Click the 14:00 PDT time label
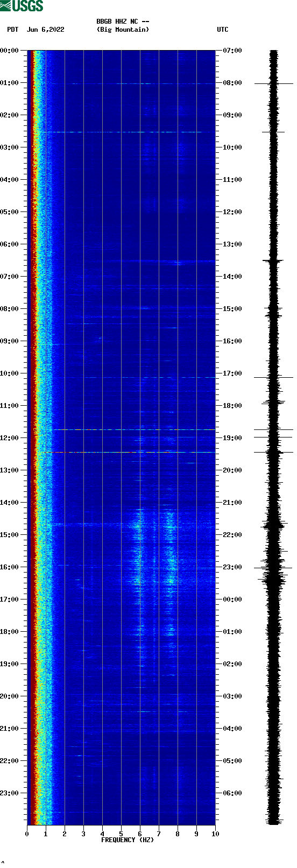The image size is (297, 868). coord(10,503)
